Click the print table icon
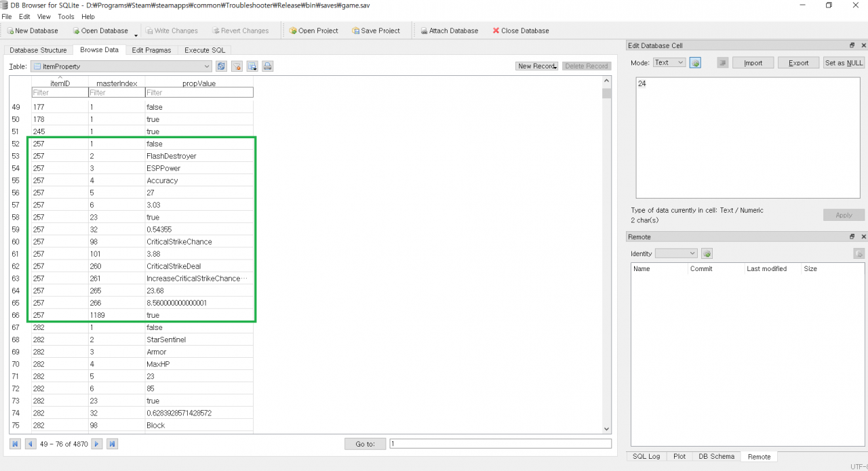Screen dimensions: 868x471 [267, 66]
